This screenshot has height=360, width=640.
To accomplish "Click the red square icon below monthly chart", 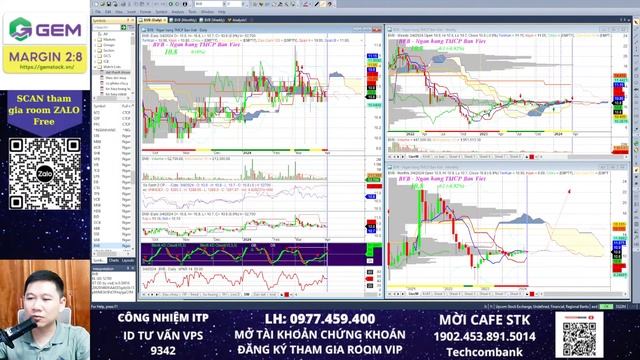I will pyautogui.click(x=531, y=294).
